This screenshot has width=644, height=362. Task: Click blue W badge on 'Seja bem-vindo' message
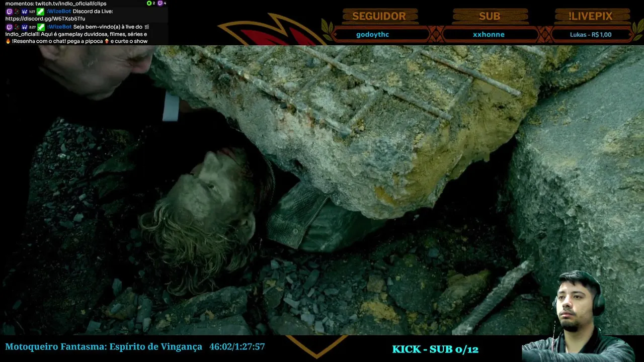click(x=24, y=27)
